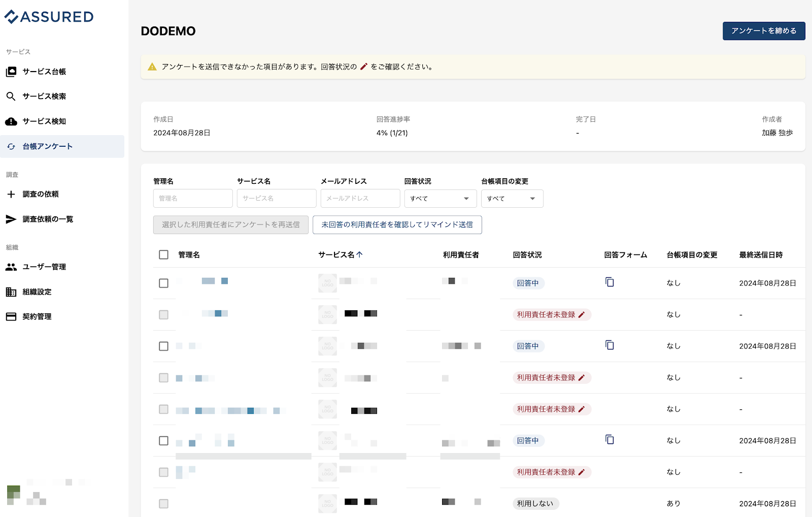
Task: Click the checkbox in the 利用しない row
Action: point(163,503)
